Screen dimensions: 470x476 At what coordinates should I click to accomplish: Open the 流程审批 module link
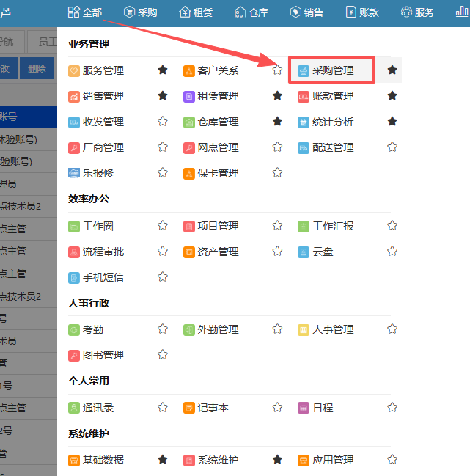point(103,252)
